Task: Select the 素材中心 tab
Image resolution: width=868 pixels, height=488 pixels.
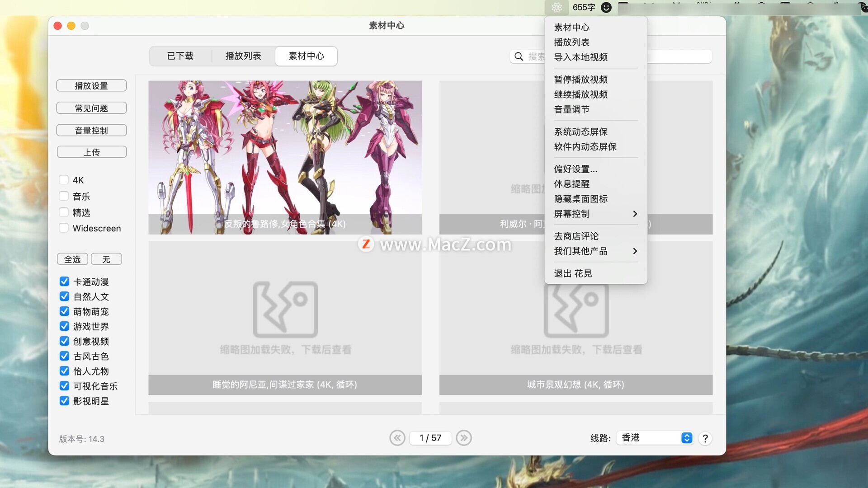Action: (x=306, y=56)
